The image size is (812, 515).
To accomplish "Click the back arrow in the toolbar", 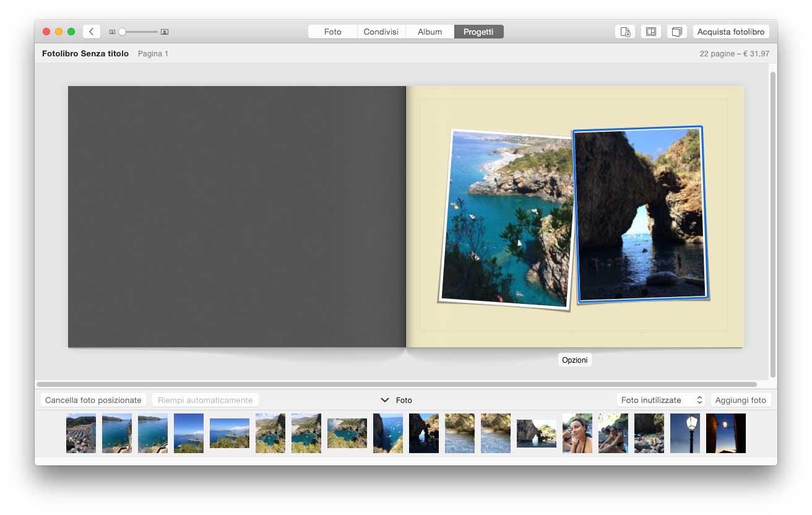I will (92, 32).
